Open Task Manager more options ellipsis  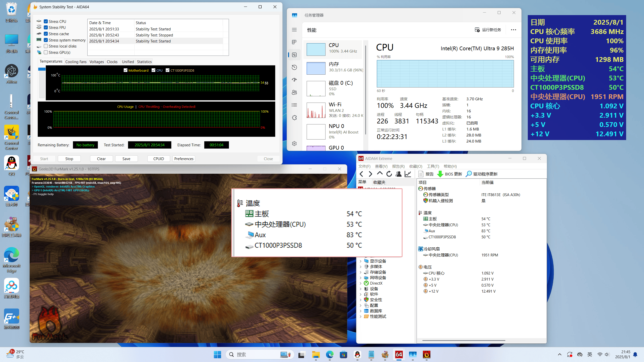(513, 30)
